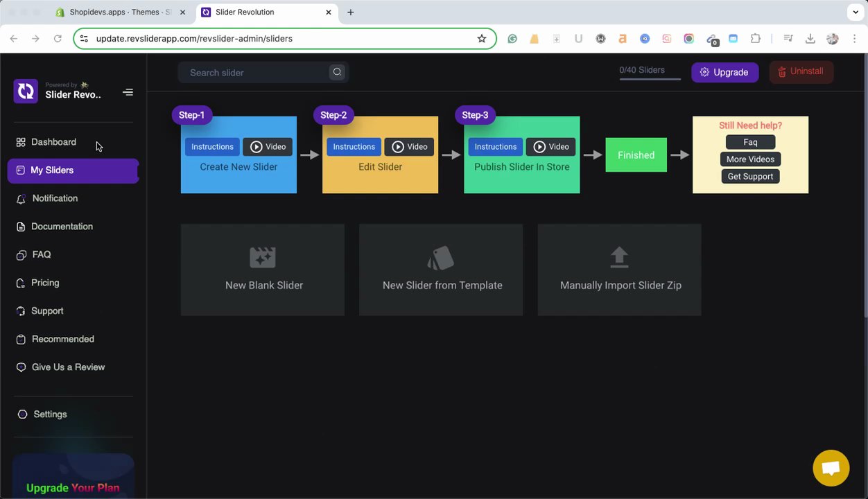
Task: Open the media controls icon
Action: [x=788, y=39]
